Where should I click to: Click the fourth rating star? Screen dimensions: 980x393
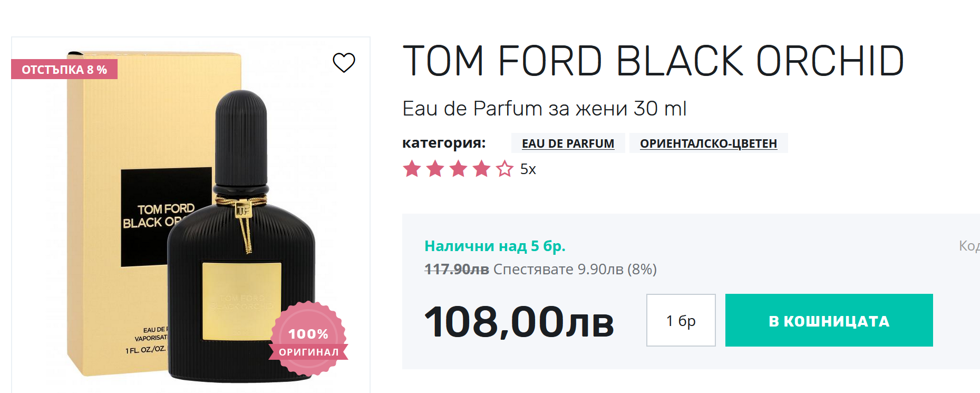coord(481,169)
